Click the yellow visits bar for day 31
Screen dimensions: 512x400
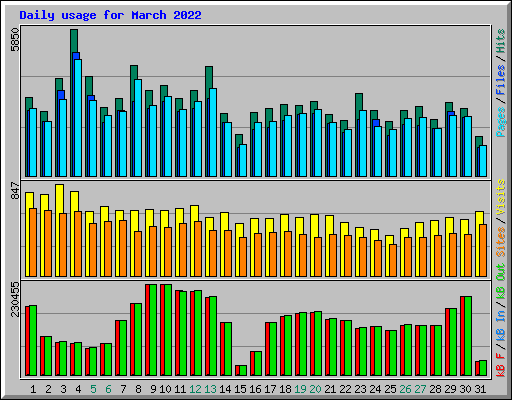479,218
